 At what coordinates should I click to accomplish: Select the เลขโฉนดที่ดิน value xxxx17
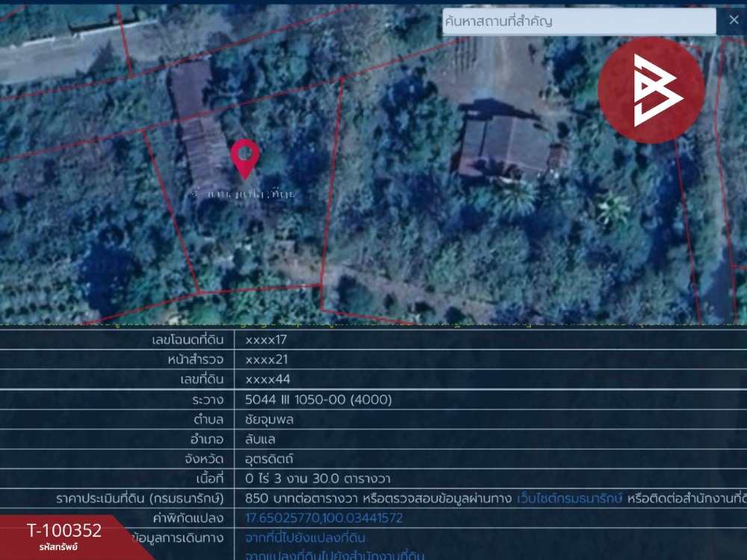click(x=266, y=340)
